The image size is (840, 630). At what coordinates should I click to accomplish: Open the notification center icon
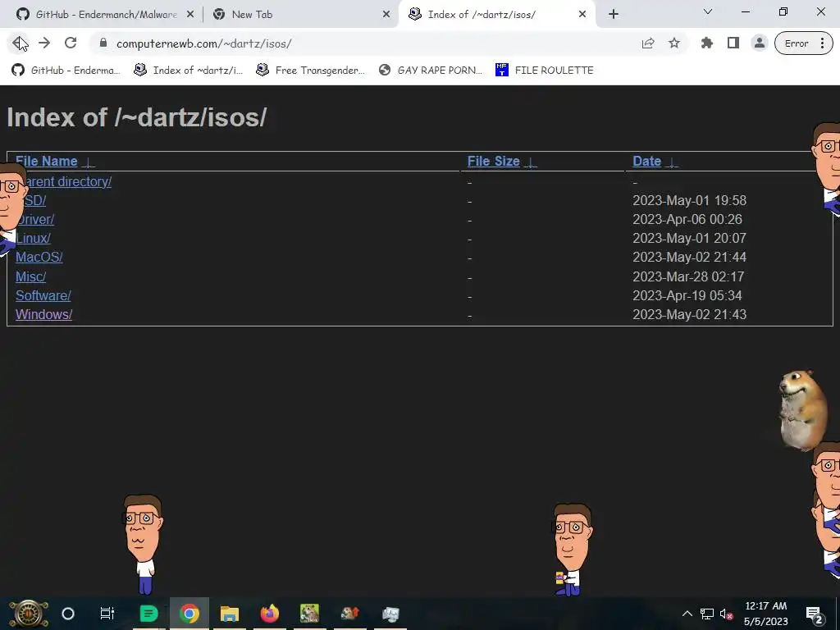click(x=814, y=614)
